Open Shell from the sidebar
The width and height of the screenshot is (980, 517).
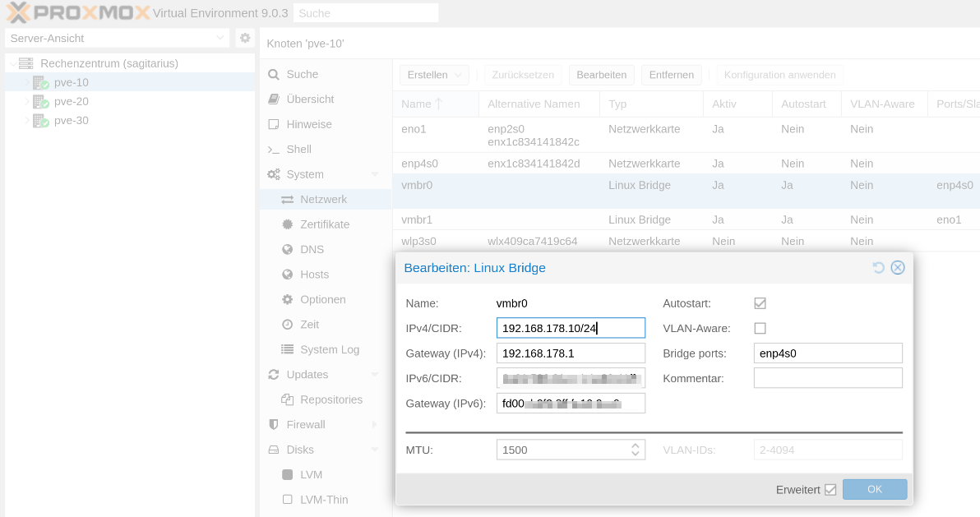point(298,150)
